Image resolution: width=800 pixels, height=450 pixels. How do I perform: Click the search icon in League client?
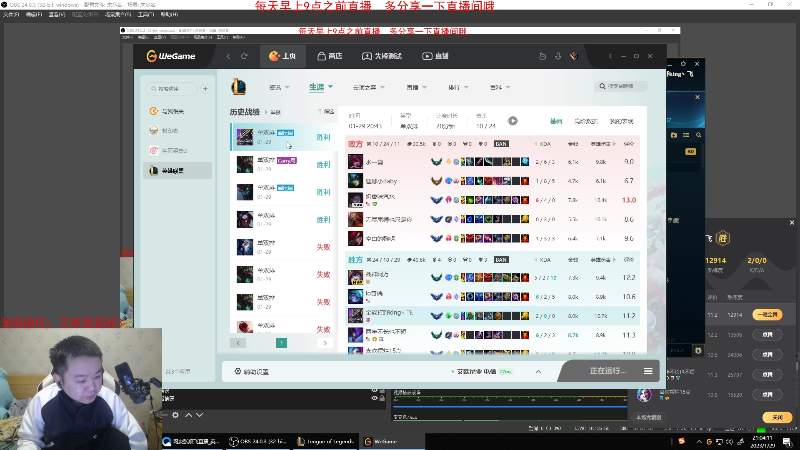click(698, 135)
